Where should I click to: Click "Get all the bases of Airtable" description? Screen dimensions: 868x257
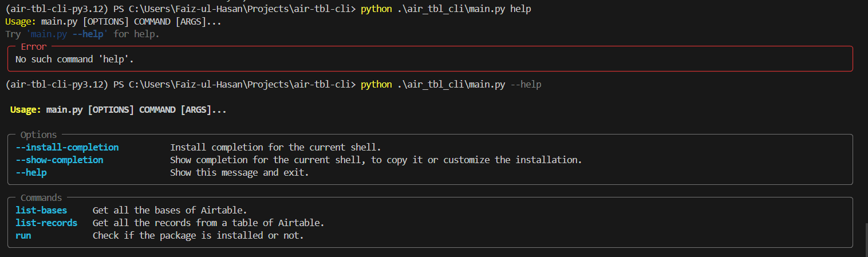pyautogui.click(x=169, y=210)
